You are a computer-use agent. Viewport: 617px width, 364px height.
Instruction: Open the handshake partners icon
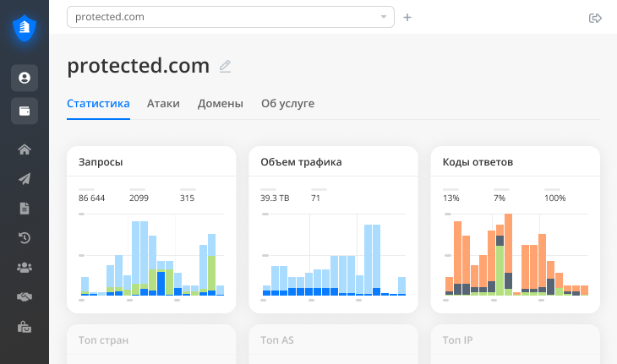[24, 297]
